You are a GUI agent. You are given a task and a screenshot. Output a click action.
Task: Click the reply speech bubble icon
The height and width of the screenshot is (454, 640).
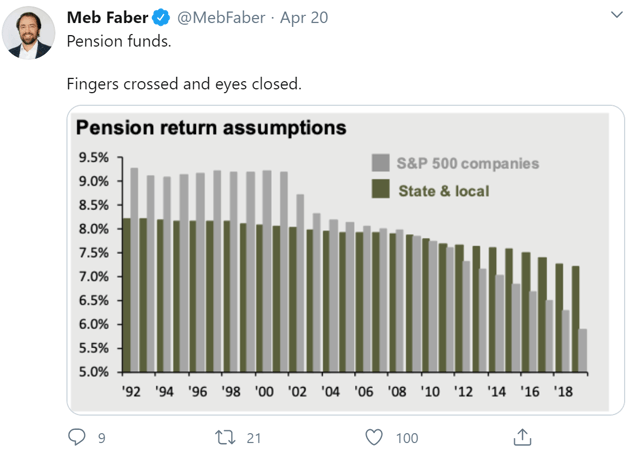click(78, 437)
